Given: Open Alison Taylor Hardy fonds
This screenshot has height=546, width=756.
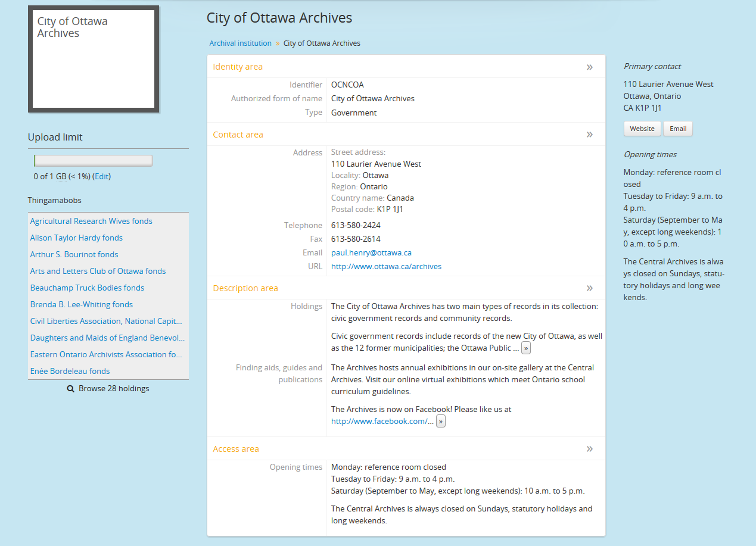Looking at the screenshot, I should pyautogui.click(x=76, y=238).
